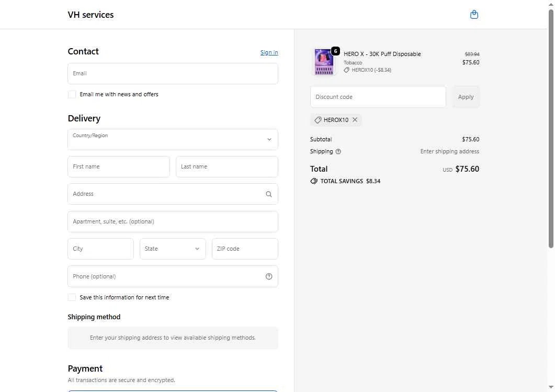Click the VH services store title
The image size is (555, 392).
pyautogui.click(x=90, y=15)
